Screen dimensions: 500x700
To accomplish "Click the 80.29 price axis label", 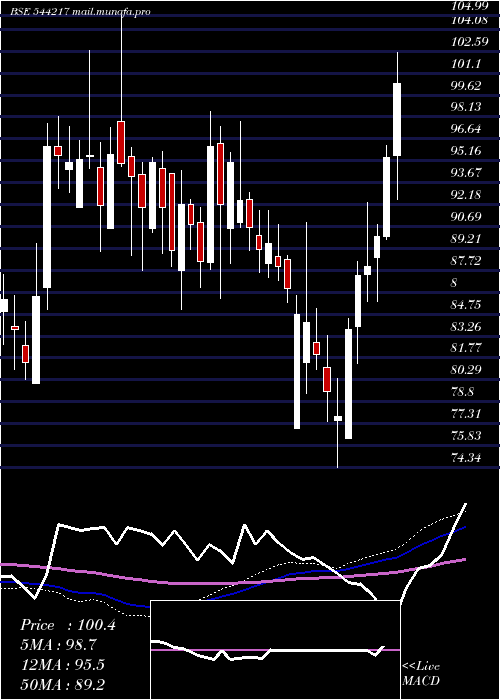I will pyautogui.click(x=466, y=370).
